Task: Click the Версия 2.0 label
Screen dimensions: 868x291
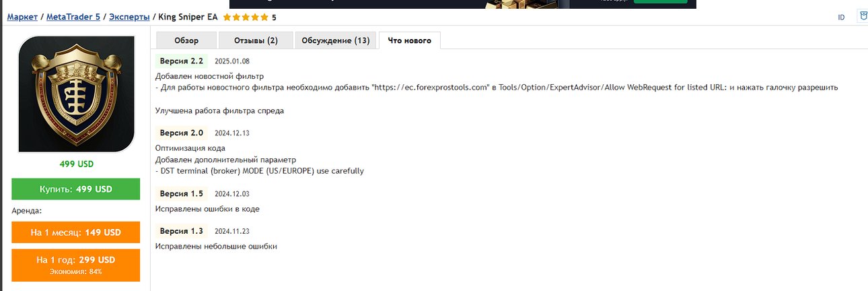Action: (x=182, y=133)
